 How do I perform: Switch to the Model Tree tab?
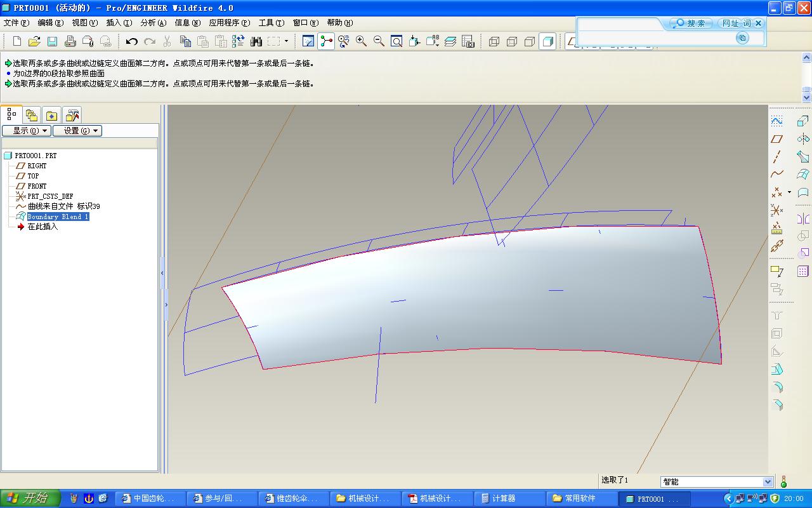(x=11, y=114)
